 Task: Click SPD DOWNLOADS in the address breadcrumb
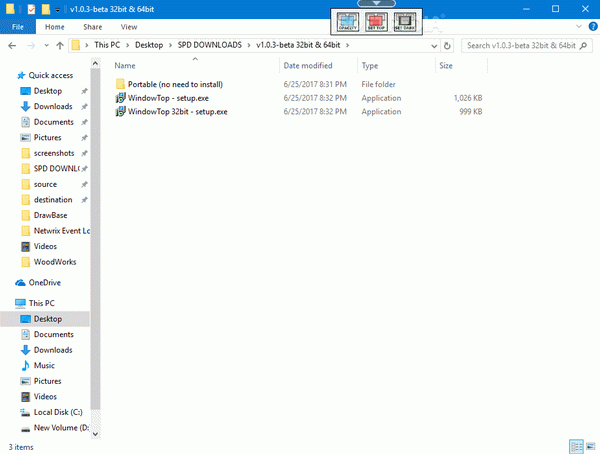[210, 45]
